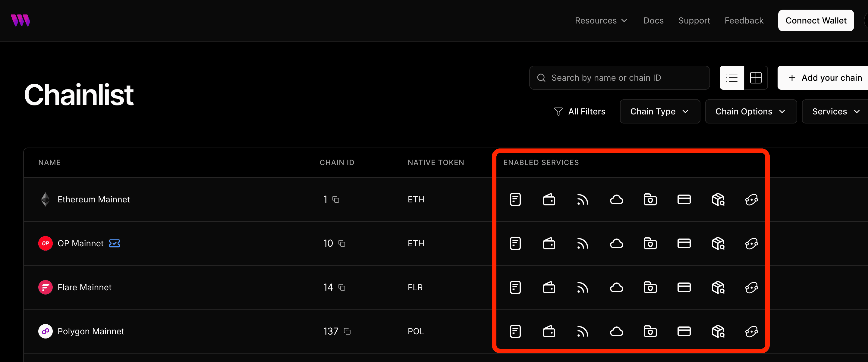The height and width of the screenshot is (362, 868).
Task: Copy chain ID 1 with the copy icon
Action: tap(336, 199)
